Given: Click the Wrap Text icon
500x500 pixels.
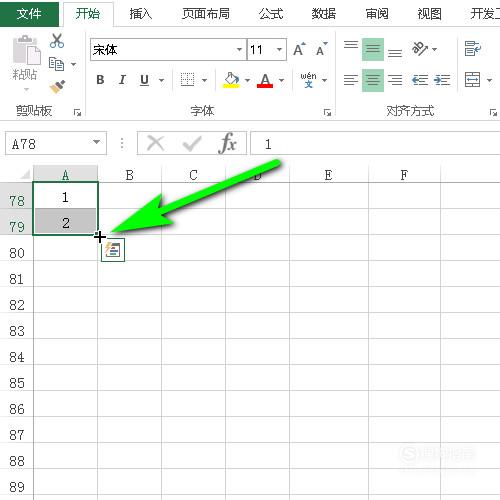Looking at the screenshot, I should point(473,49).
